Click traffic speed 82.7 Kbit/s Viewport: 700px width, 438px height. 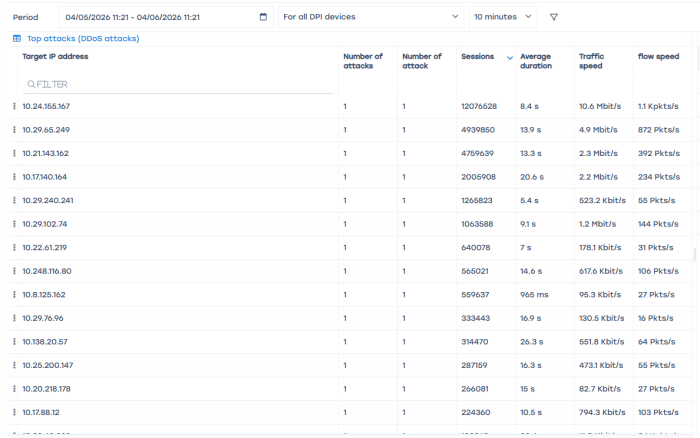(x=600, y=389)
